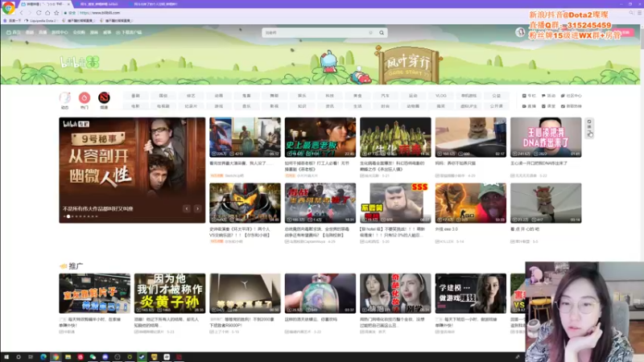
Task: Open 赛事 in top navigation
Action: (x=107, y=32)
